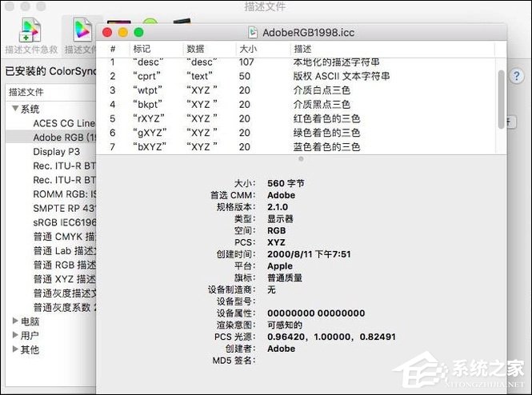Expand the 用户 tree group
The image size is (532, 395).
click(15, 335)
